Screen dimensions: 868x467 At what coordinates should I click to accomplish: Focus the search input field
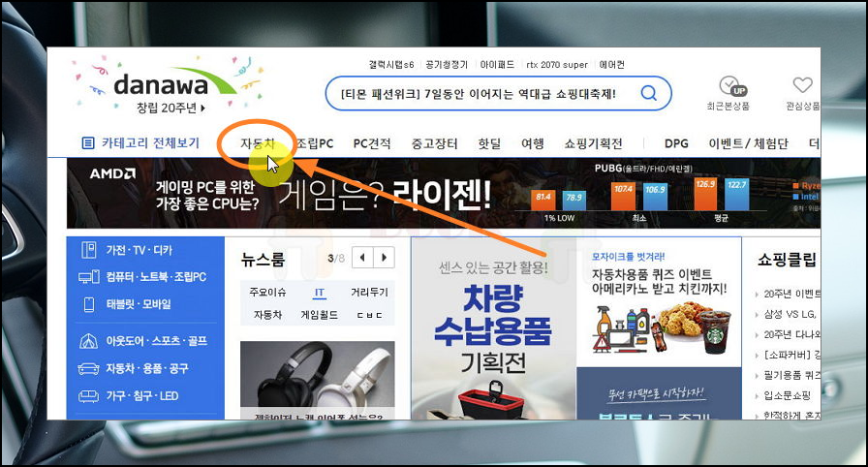(x=479, y=94)
